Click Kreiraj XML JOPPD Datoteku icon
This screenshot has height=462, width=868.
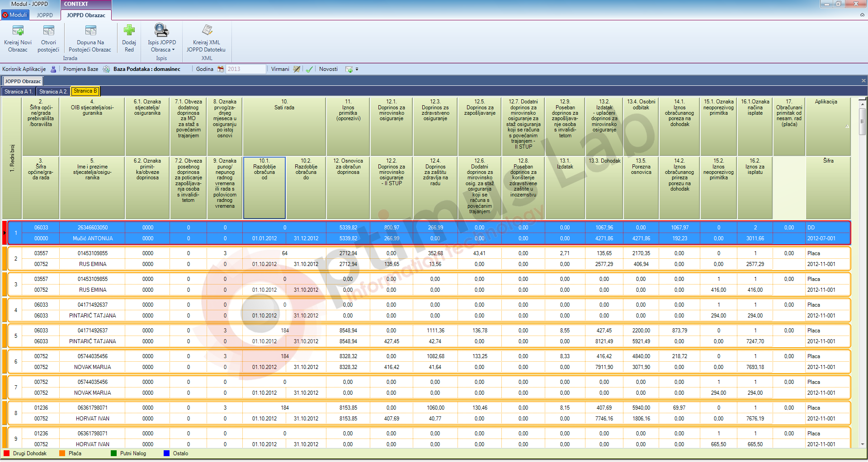pos(207,31)
